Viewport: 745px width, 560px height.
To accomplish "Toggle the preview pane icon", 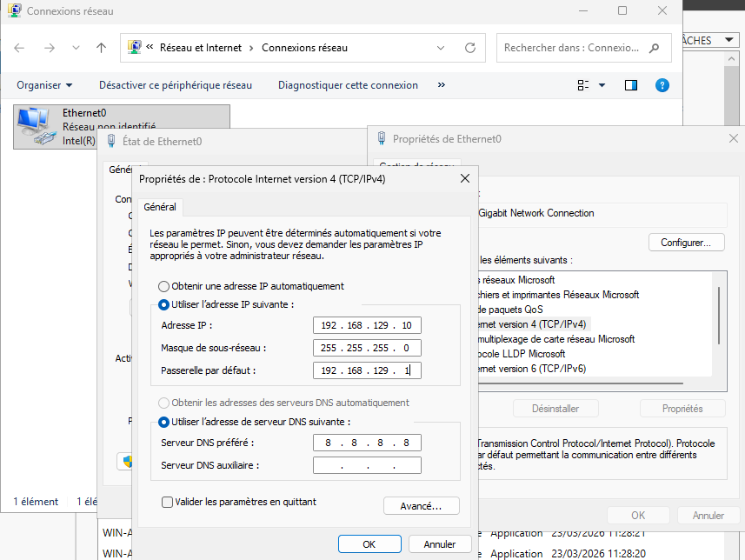I will 631,85.
